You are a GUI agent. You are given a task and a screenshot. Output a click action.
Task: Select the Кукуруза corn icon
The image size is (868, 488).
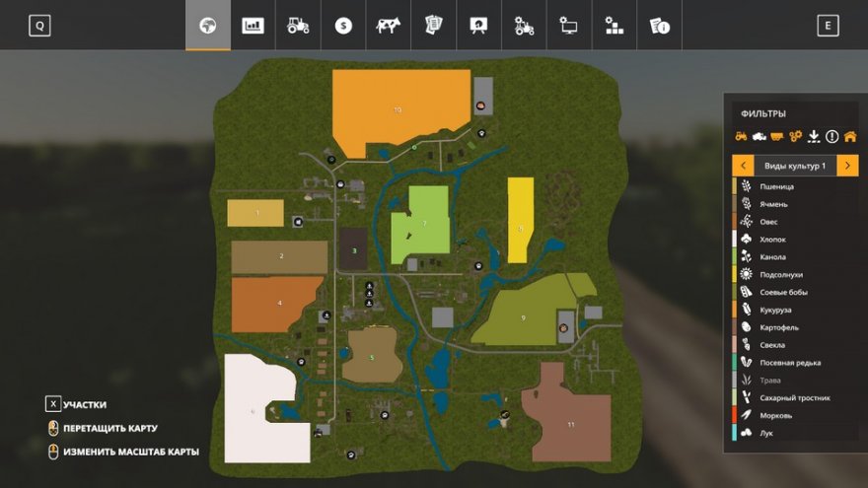747,310
